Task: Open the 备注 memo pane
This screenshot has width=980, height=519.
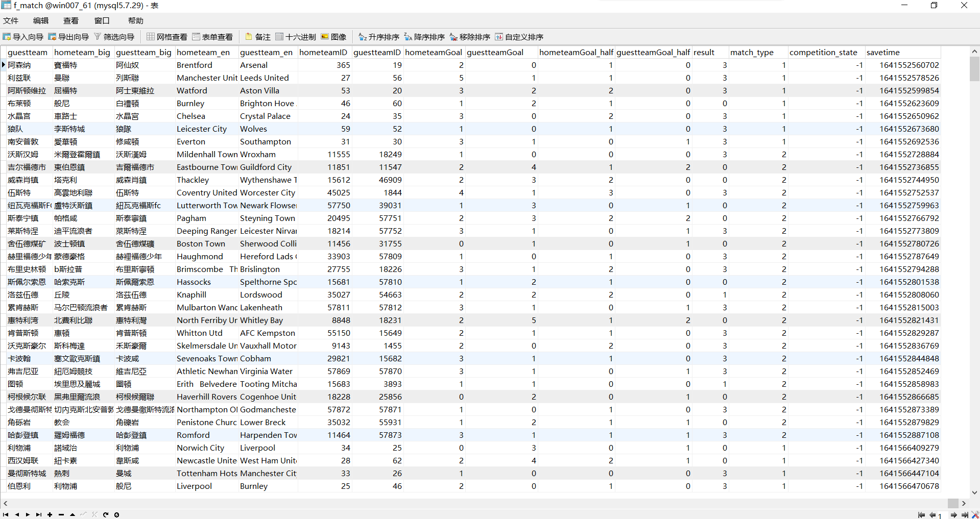Action: (258, 37)
